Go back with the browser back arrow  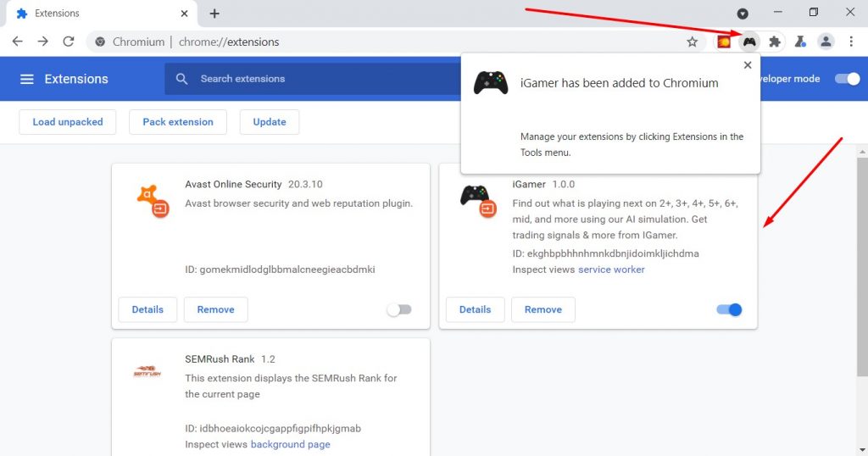coord(18,42)
